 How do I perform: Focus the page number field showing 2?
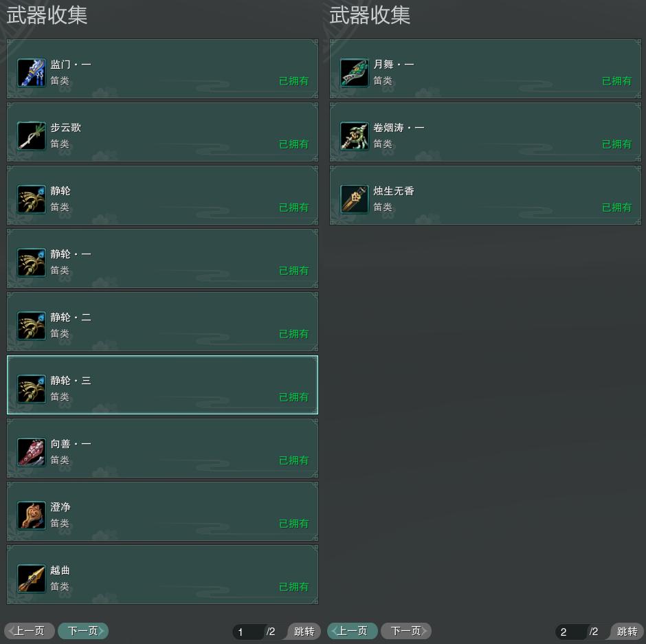click(571, 632)
